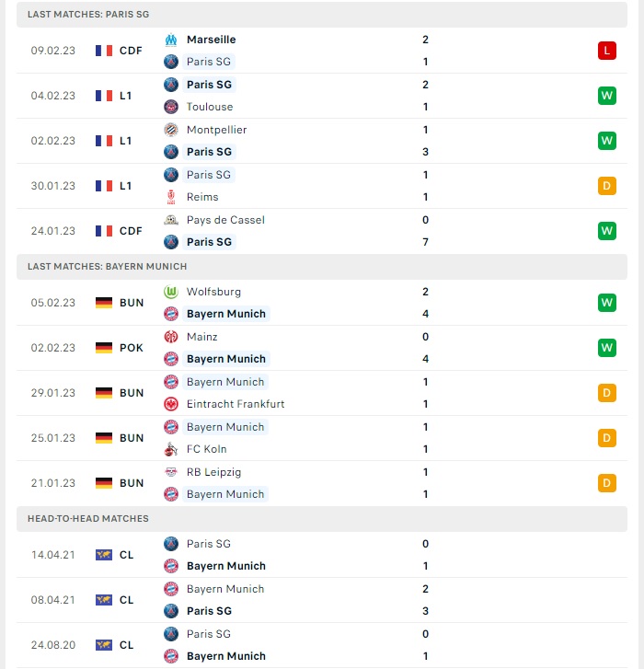The image size is (644, 669).
Task: Click the W badge for Wolfsburg match
Action: point(607,303)
